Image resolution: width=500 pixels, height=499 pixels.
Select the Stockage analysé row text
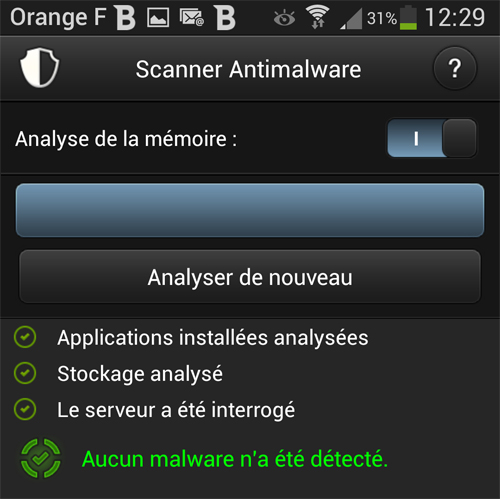click(x=140, y=374)
